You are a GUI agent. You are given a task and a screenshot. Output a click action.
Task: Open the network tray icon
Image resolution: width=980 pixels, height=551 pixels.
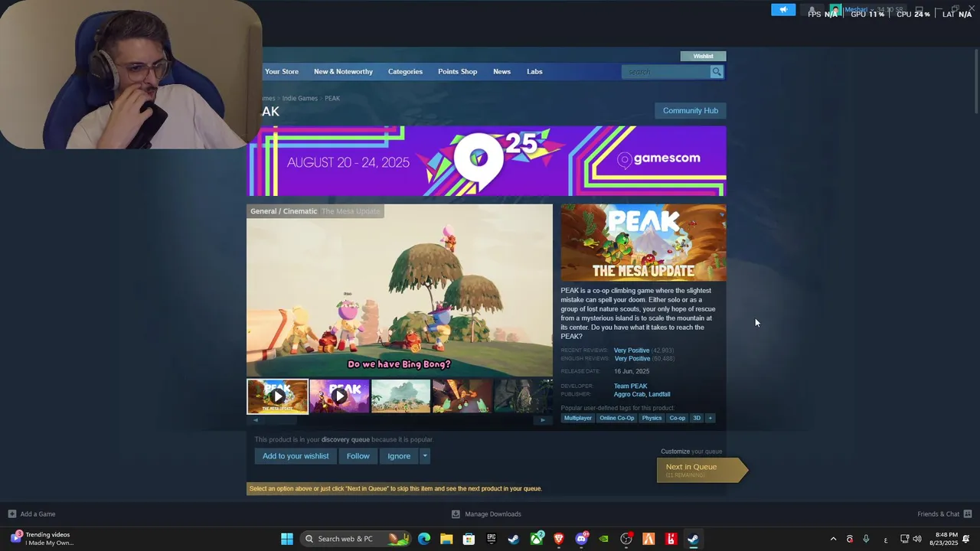(x=904, y=540)
